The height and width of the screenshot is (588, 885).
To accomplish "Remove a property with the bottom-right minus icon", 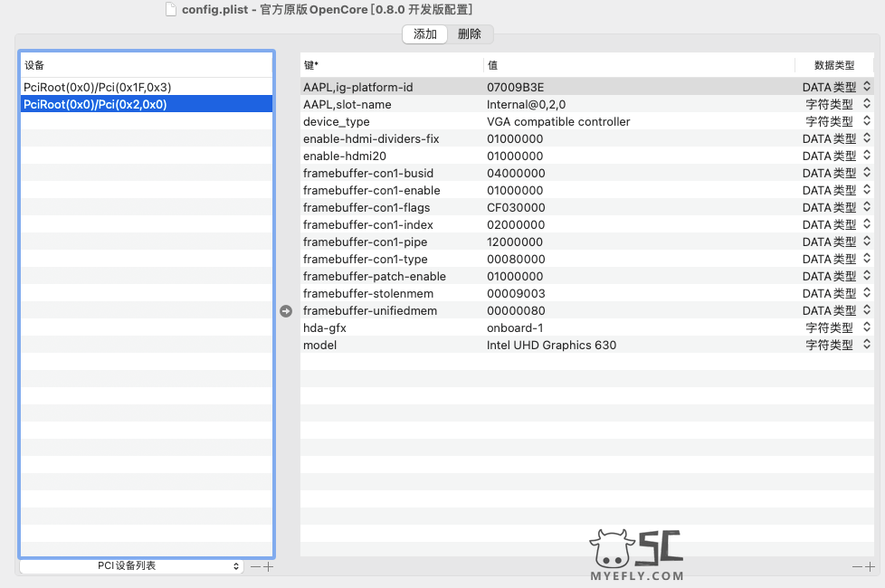I will [857, 566].
